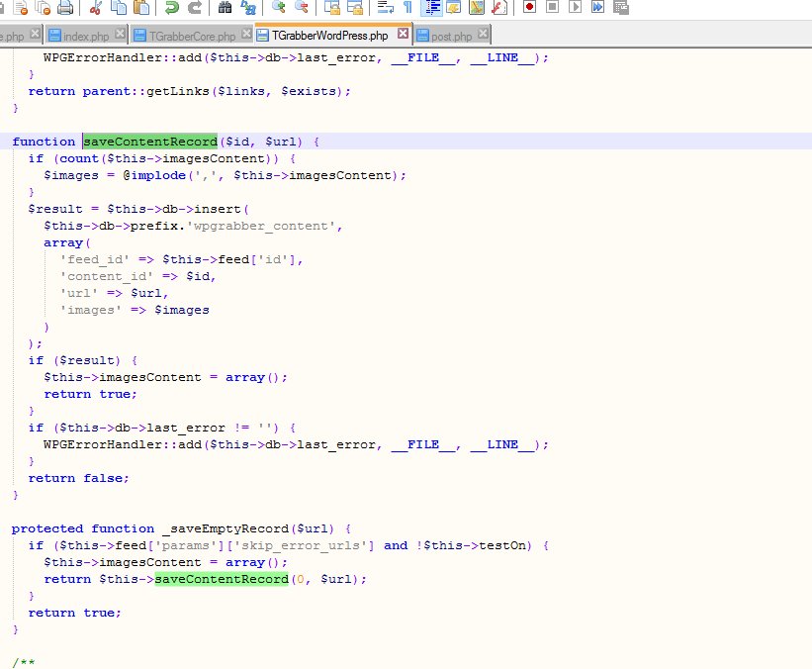Toggle the highlighted indent guide button

coord(431,8)
